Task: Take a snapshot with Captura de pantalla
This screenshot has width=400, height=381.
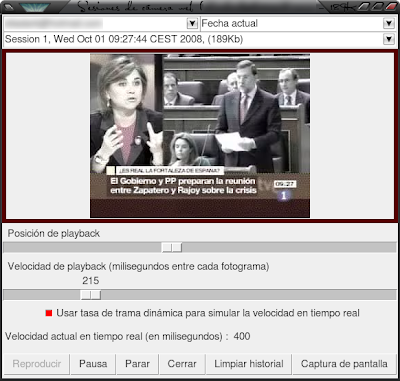Action: (344, 364)
